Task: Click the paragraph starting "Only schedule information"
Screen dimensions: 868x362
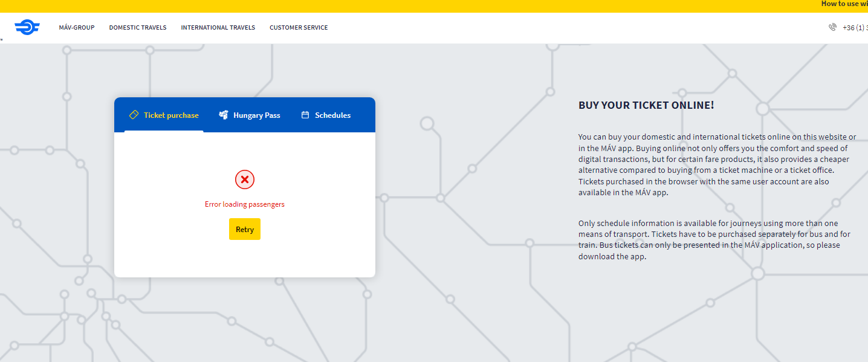Action: pos(714,240)
